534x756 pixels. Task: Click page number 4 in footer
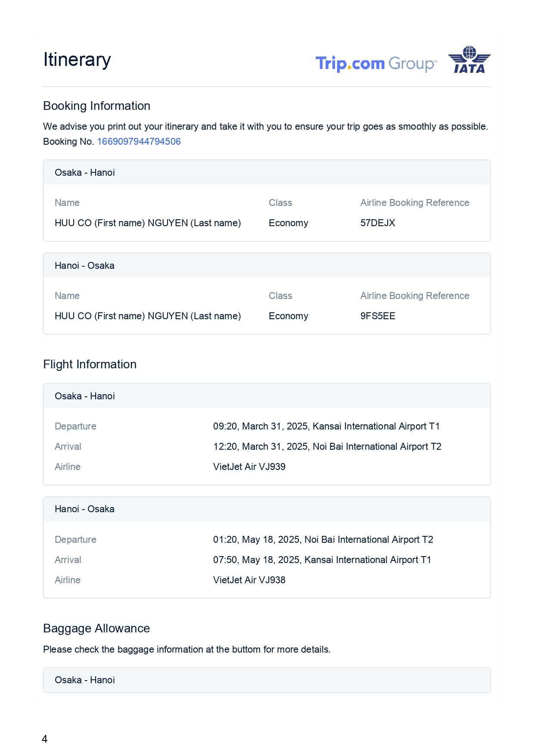coord(45,739)
